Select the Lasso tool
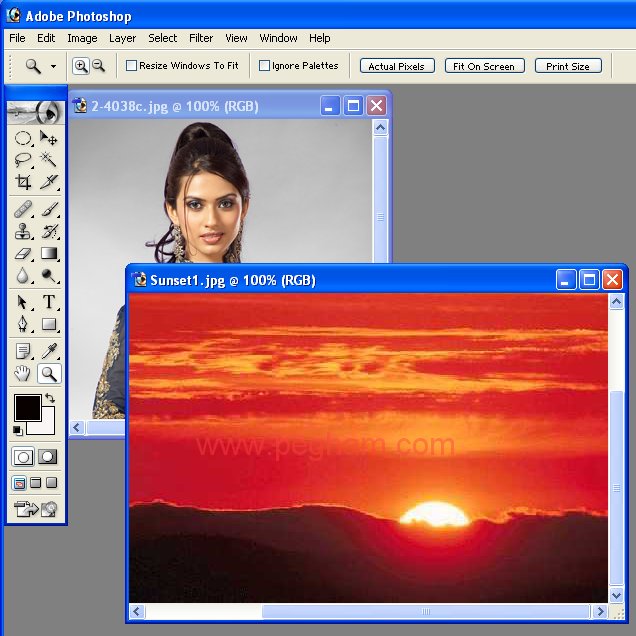Viewport: 636px width, 636px height. point(23,160)
